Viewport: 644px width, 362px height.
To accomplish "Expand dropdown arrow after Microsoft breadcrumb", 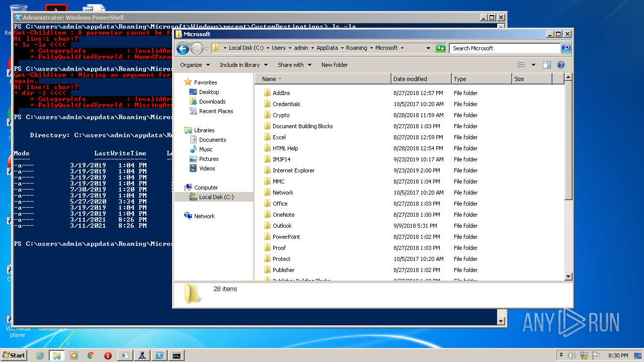I will 402,48.
